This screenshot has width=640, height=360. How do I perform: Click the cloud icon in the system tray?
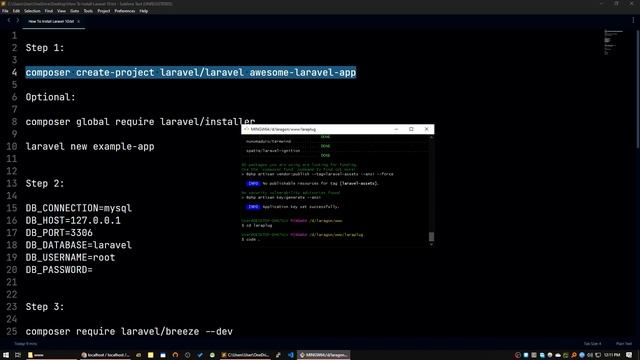click(558, 355)
